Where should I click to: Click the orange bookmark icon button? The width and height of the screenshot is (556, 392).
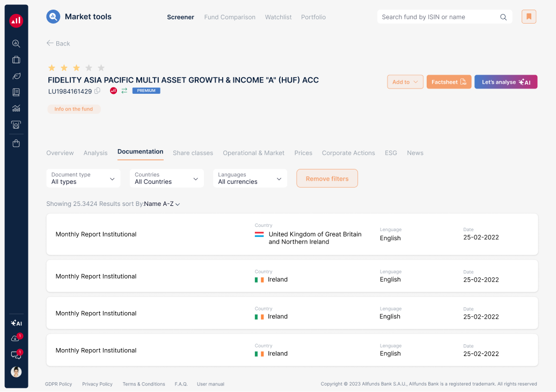point(529,17)
